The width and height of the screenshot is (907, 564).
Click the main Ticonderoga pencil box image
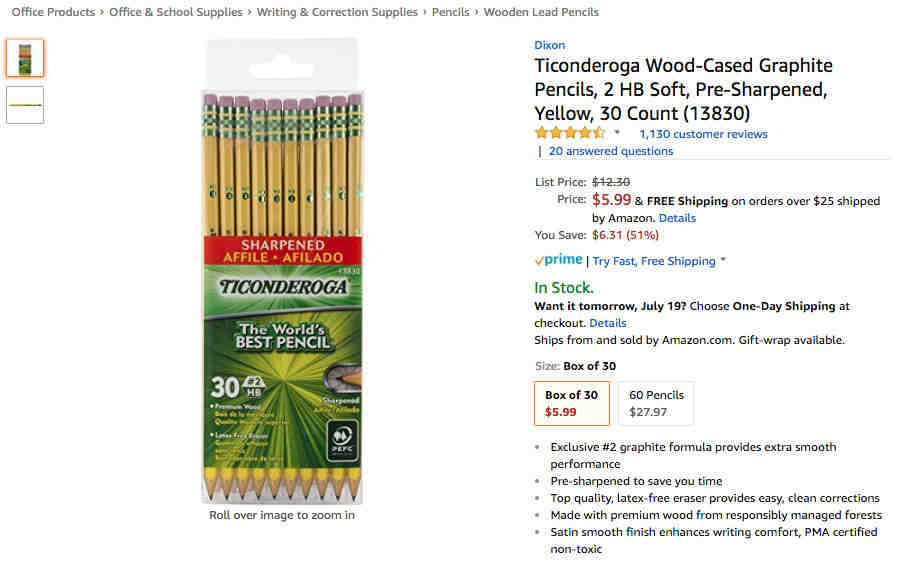tap(282, 271)
